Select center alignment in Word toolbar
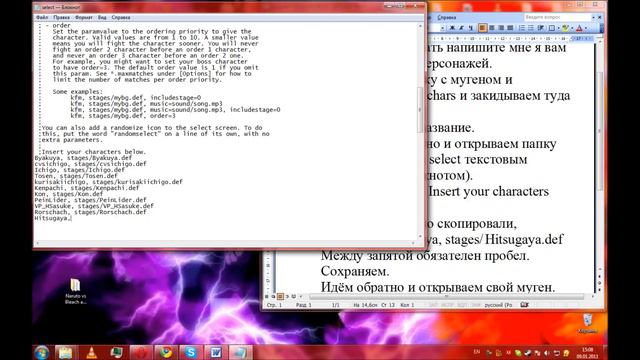 click(492, 28)
